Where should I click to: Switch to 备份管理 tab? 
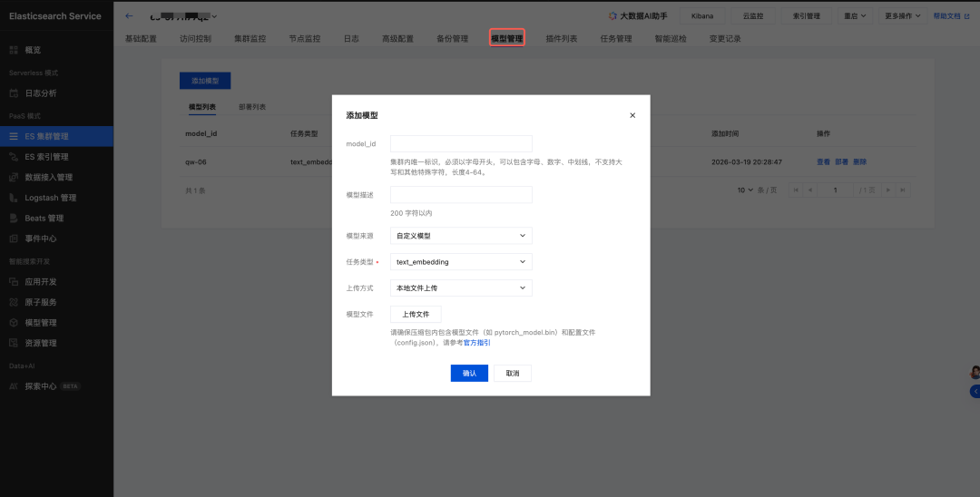coord(453,39)
